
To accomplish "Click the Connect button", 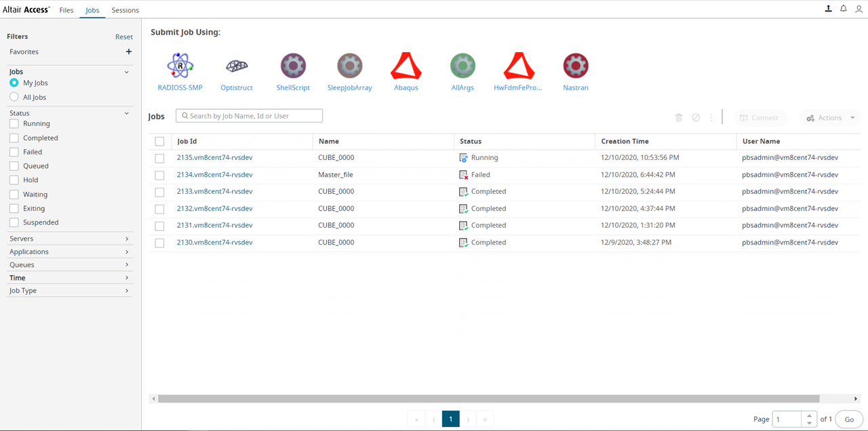I will [759, 118].
